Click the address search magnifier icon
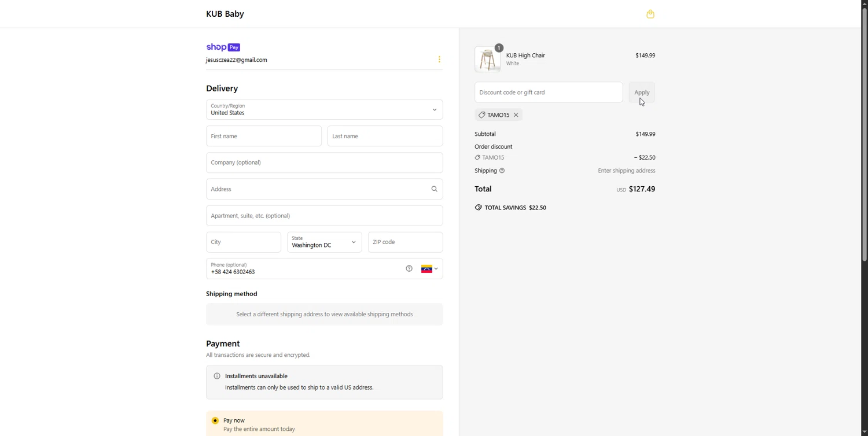The width and height of the screenshot is (868, 436). 434,189
